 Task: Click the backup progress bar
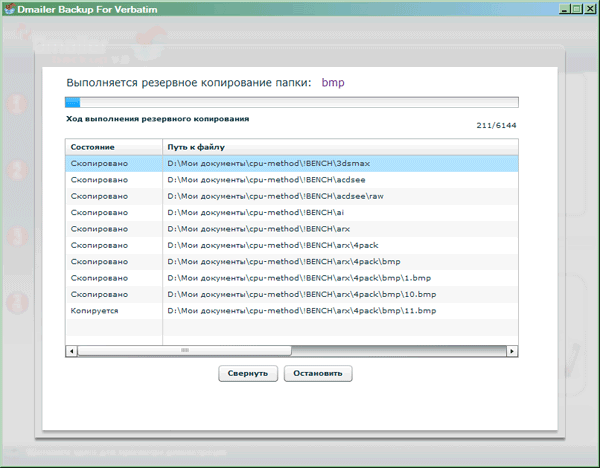coord(291,101)
